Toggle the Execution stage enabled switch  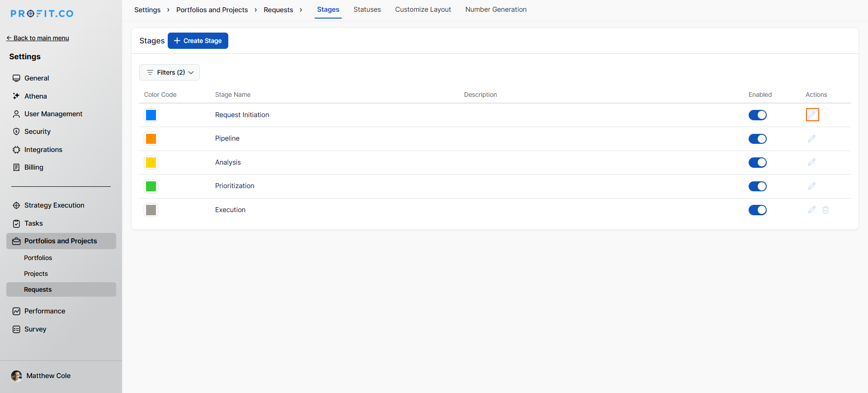point(757,210)
